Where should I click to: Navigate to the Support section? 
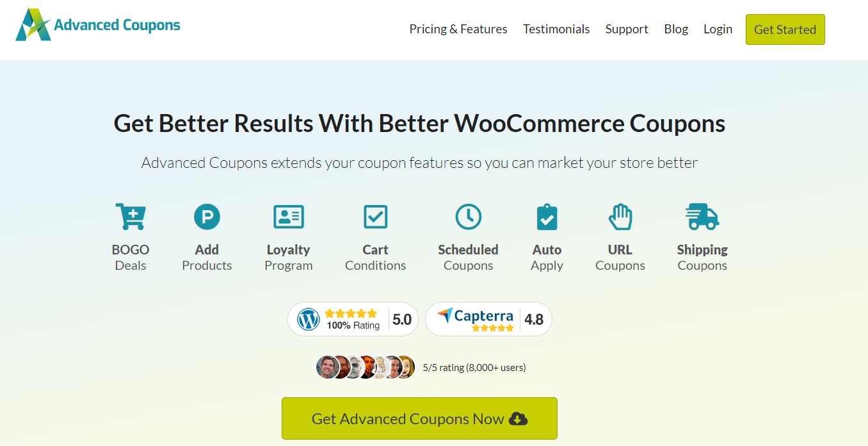click(627, 29)
